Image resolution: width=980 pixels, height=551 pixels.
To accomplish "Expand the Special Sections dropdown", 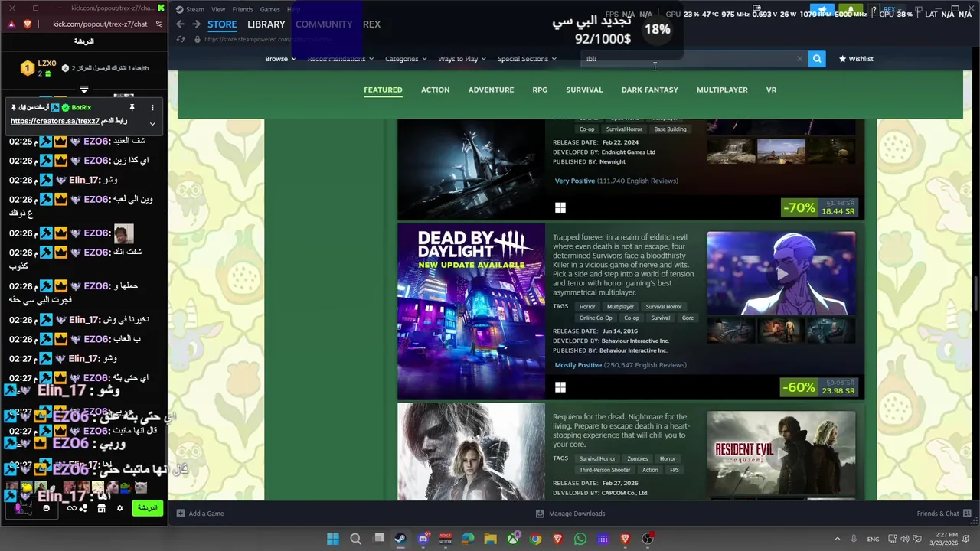I will (x=527, y=59).
